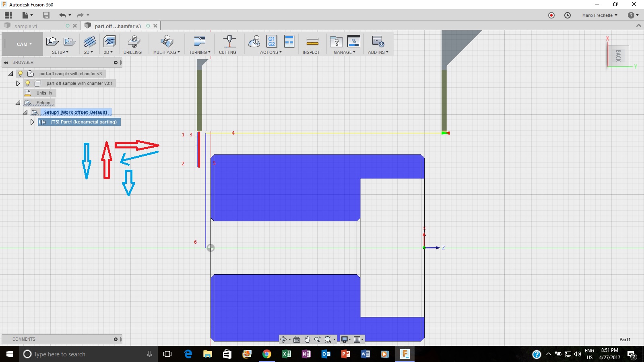The image size is (644, 362).
Task: Collapse the Setups folder in the browser
Action: [x=18, y=103]
